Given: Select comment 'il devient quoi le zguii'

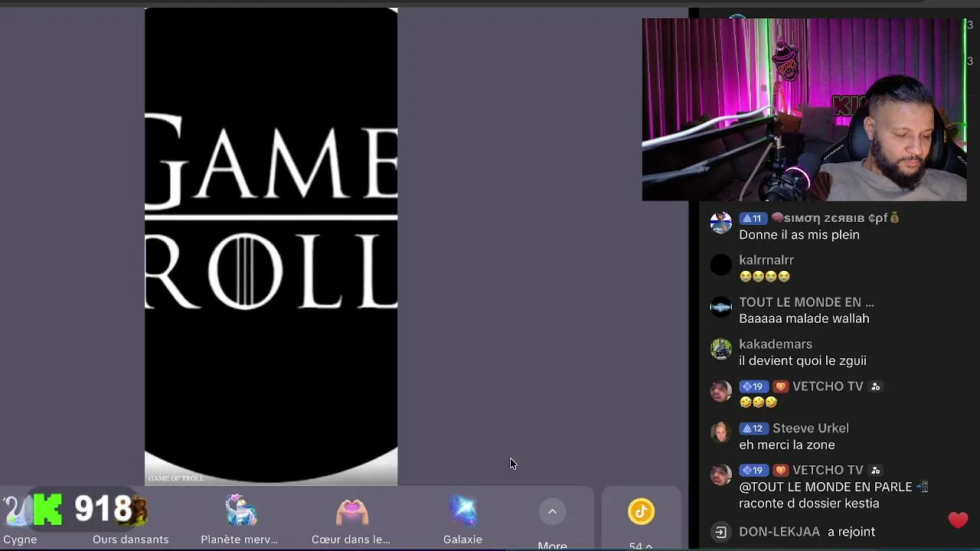Looking at the screenshot, I should pos(802,360).
